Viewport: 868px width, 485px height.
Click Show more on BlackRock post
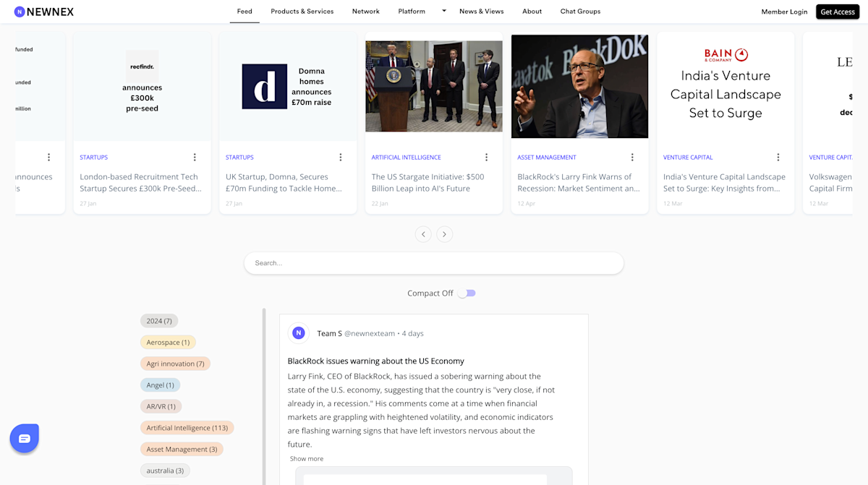tap(307, 459)
